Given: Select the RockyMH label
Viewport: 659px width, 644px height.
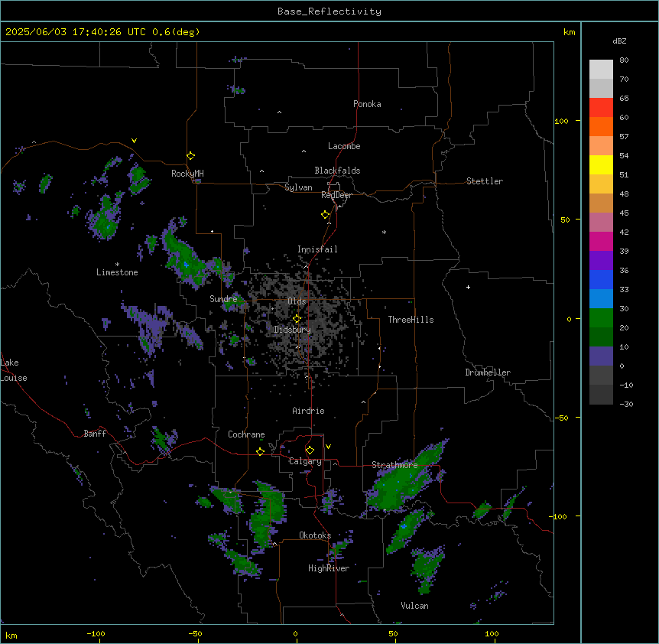Looking at the screenshot, I should tap(187, 174).
